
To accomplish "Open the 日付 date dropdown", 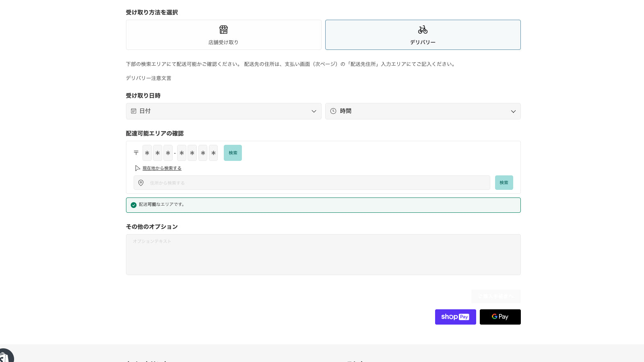I will click(223, 111).
